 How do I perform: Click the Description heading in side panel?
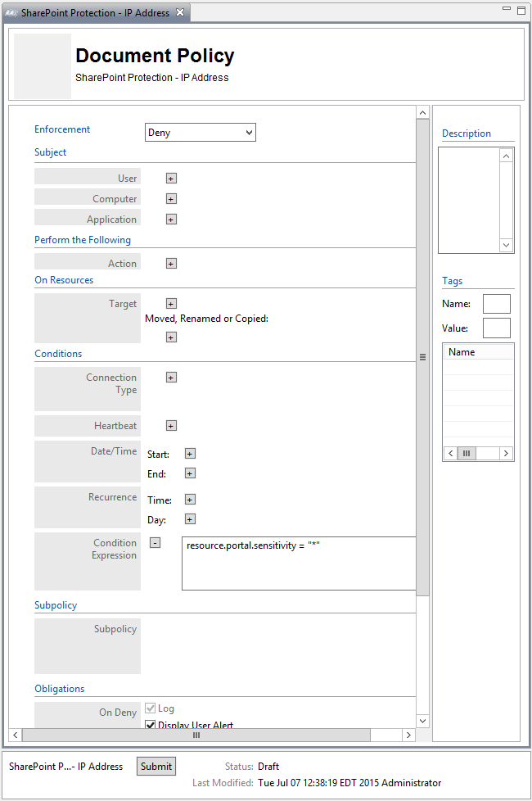(x=467, y=133)
